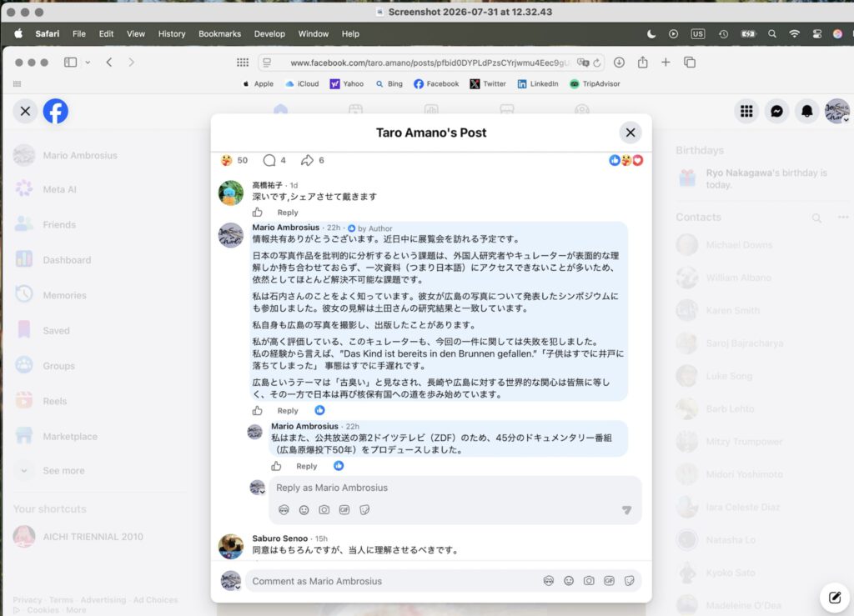Toggle Focus moon icon in menu bar
The image size is (854, 616).
pos(651,33)
